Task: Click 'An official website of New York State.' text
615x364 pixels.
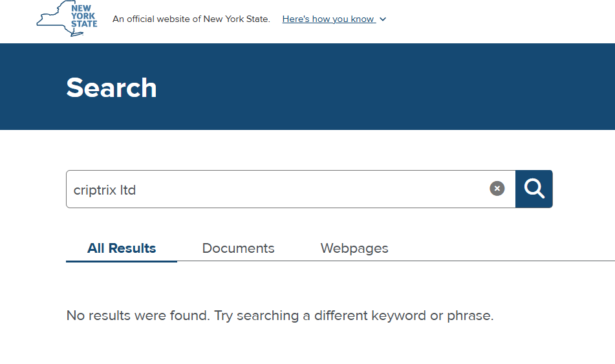Action: (191, 19)
